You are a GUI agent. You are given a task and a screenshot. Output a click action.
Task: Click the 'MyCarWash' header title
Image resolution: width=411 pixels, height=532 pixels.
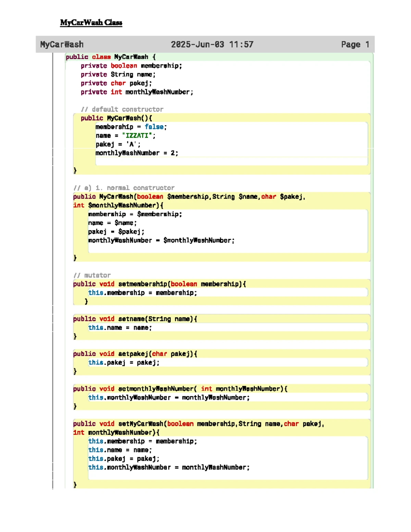[62, 45]
